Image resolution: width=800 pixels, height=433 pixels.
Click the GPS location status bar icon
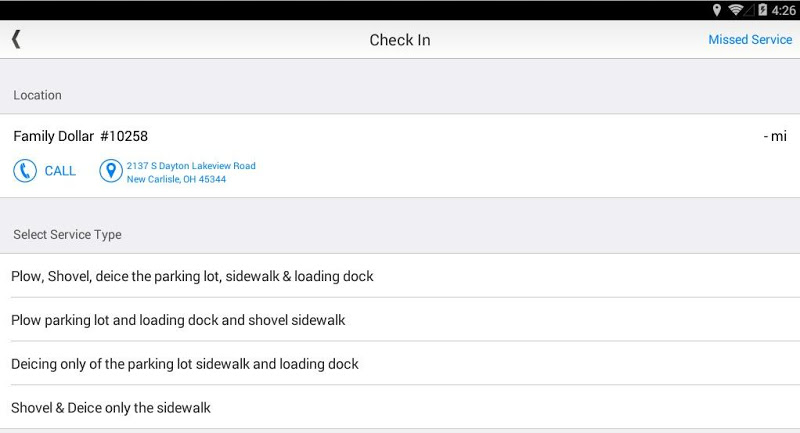[717, 10]
